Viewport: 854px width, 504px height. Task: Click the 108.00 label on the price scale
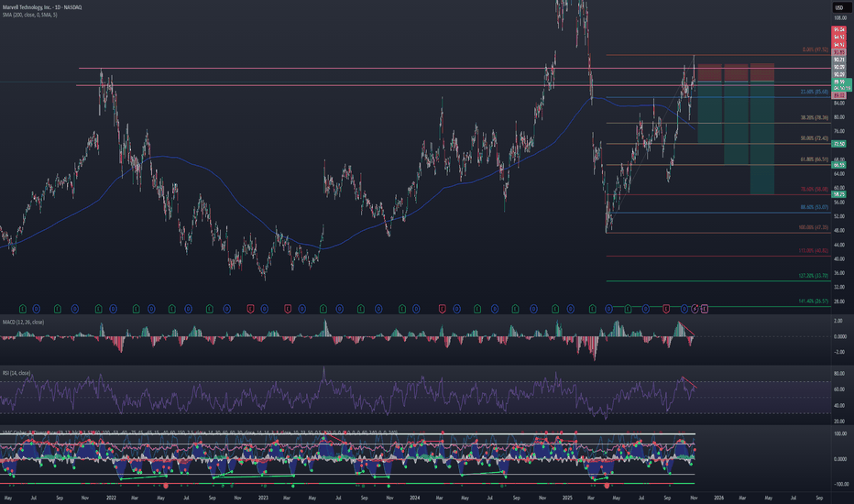[838, 18]
